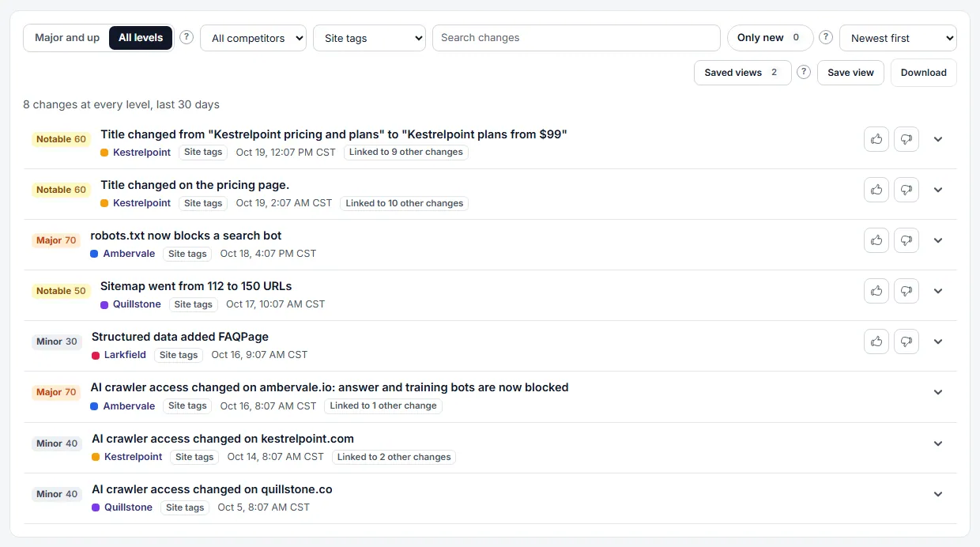Open Quillstone link on the Sitemap row

pyautogui.click(x=137, y=304)
